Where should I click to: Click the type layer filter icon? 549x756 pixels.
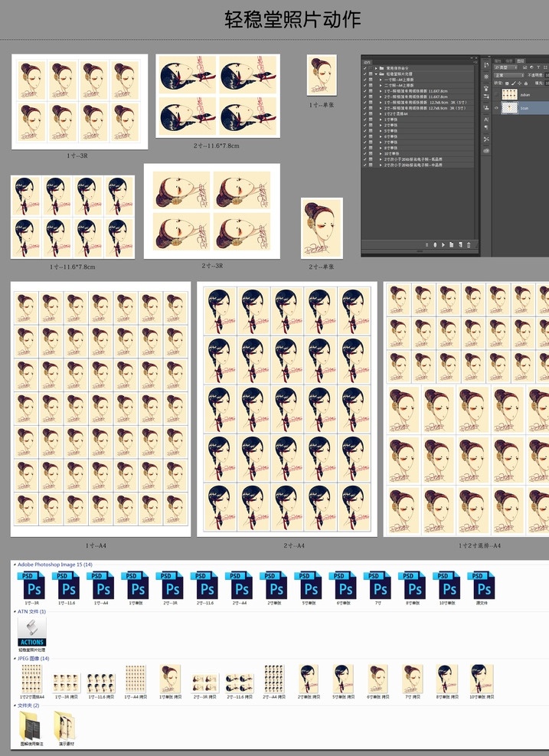(538, 67)
